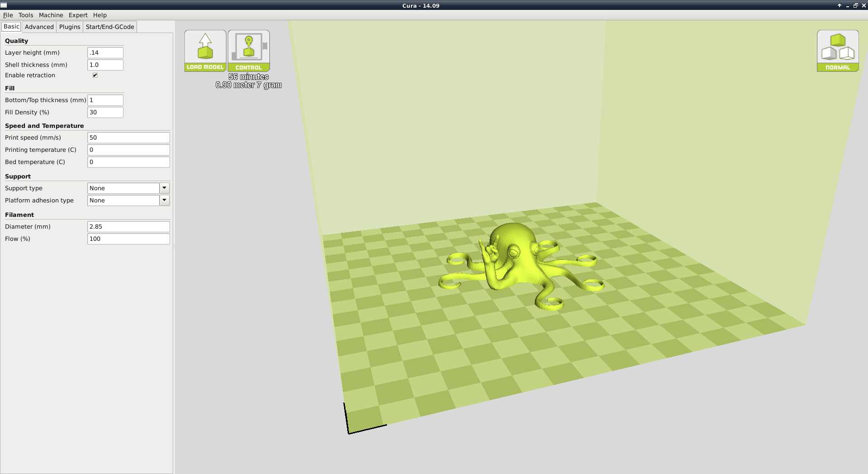Click the Bed temperature input field

pos(128,162)
